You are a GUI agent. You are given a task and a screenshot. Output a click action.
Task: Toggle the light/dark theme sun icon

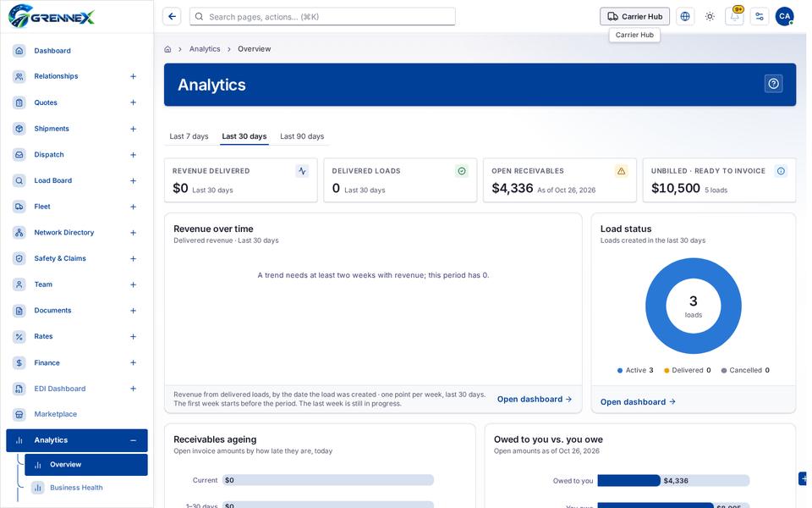(710, 17)
